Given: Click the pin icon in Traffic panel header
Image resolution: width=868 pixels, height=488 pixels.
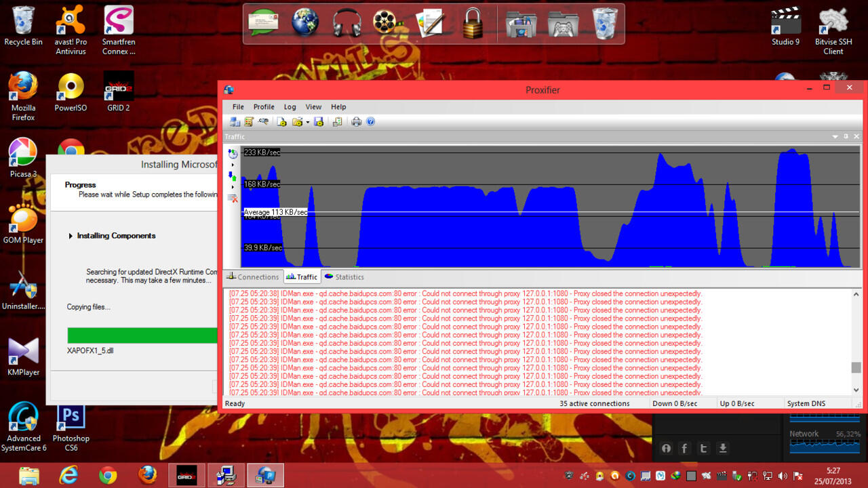Looking at the screenshot, I should (846, 137).
